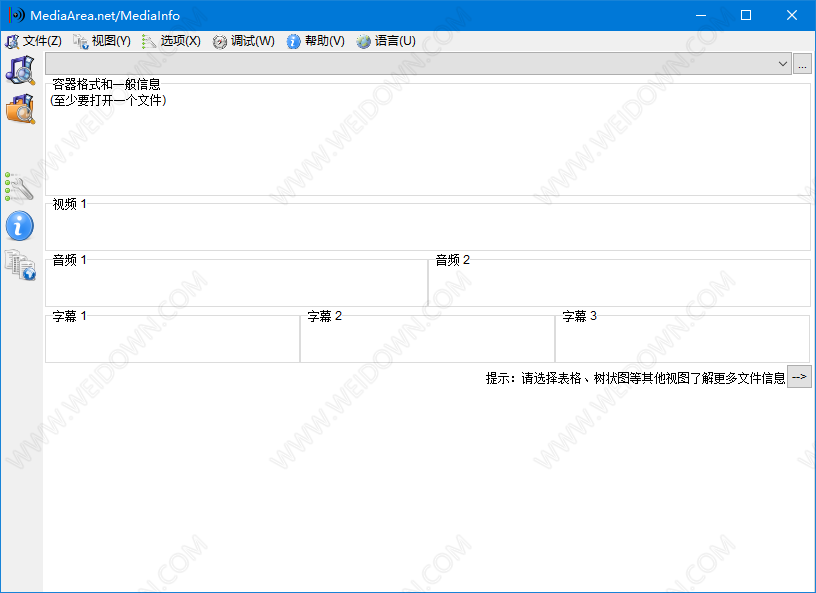Image resolution: width=816 pixels, height=593 pixels.
Task: Click the "-->" arrow button beside the hint
Action: click(799, 377)
